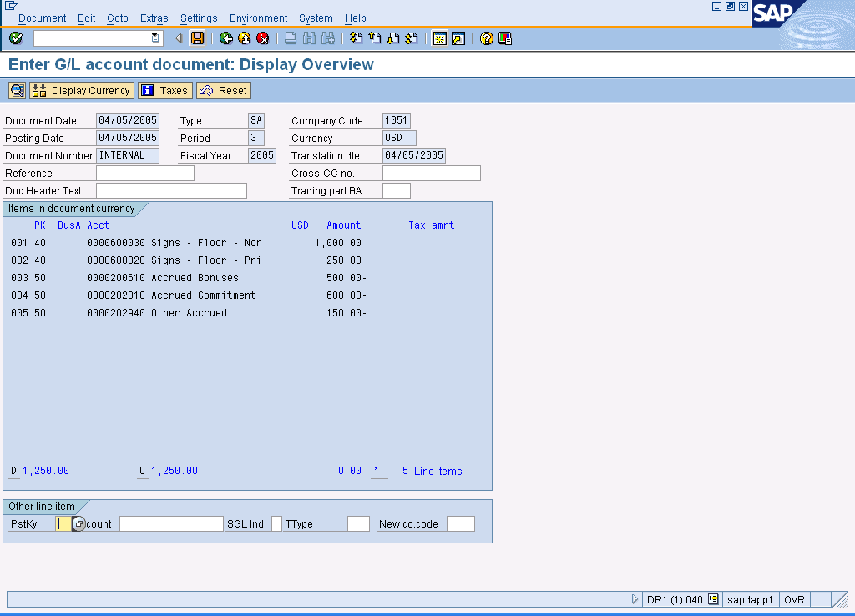Screen dimensions: 855x616
Task: Go to First Page icon
Action: [x=356, y=38]
